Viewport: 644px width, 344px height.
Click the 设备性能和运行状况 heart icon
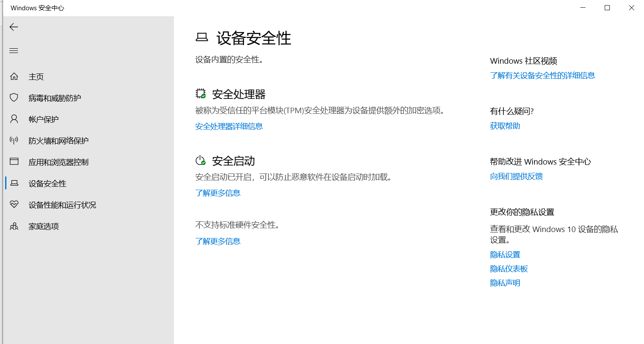pyautogui.click(x=14, y=205)
